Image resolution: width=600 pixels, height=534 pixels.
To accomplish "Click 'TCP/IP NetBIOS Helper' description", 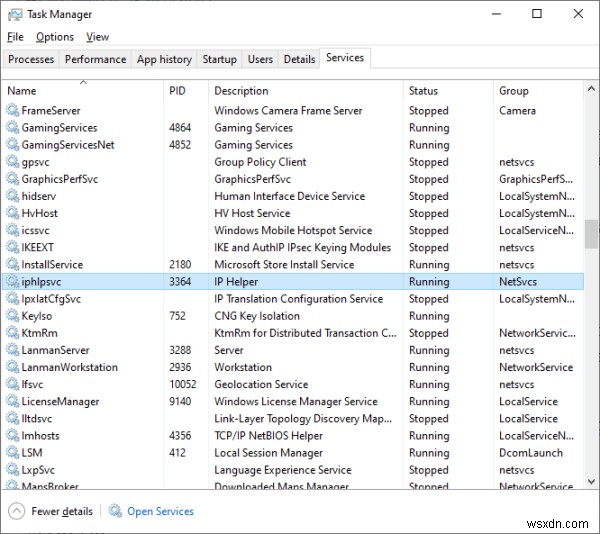I will (x=268, y=436).
